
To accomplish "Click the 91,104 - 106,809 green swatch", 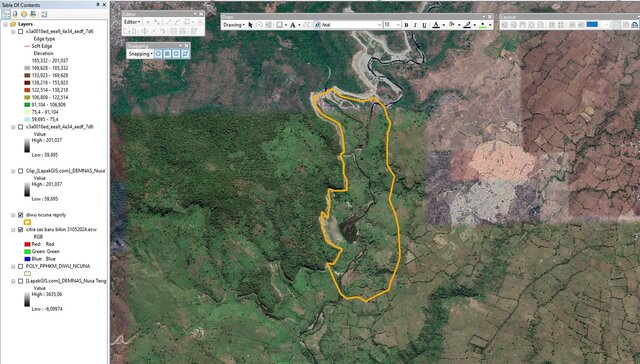I will tap(28, 105).
